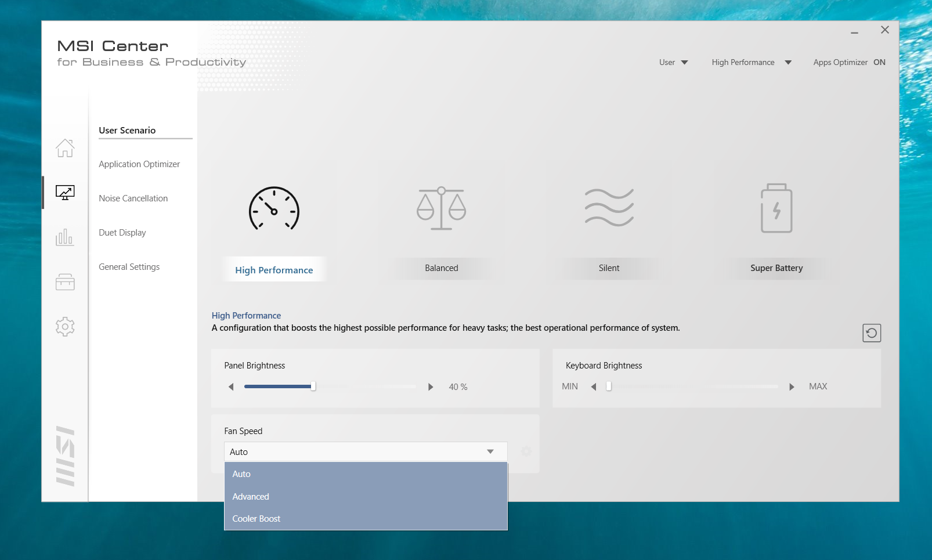932x560 pixels.
Task: Open the toolbox support sidebar icon
Action: pyautogui.click(x=65, y=282)
